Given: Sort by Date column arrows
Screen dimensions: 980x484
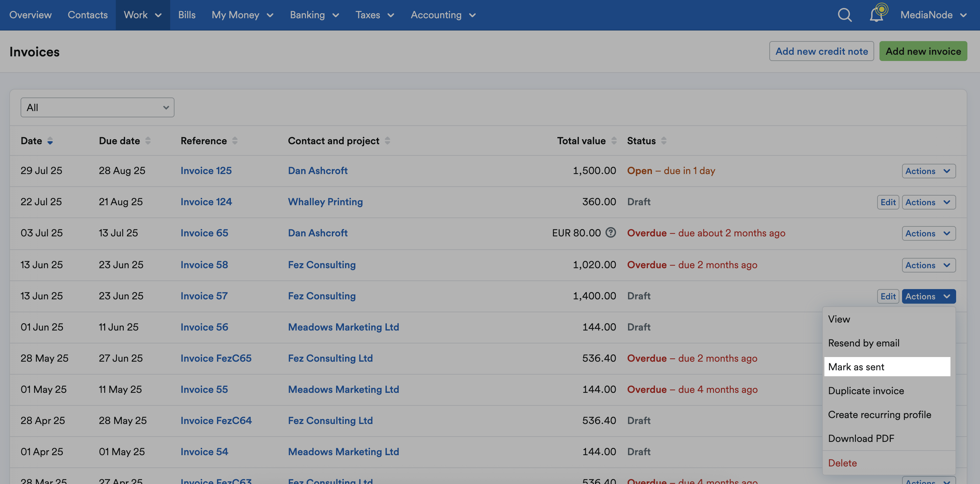Looking at the screenshot, I should (50, 141).
